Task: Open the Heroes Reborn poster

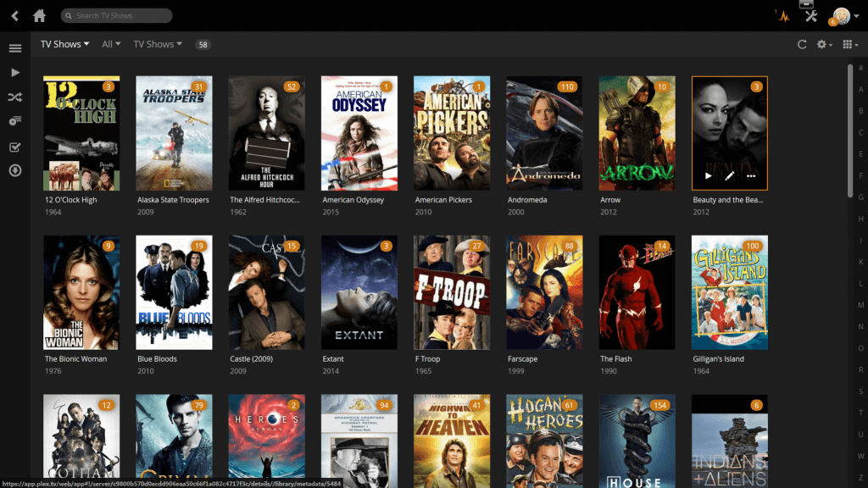Action: (266, 441)
